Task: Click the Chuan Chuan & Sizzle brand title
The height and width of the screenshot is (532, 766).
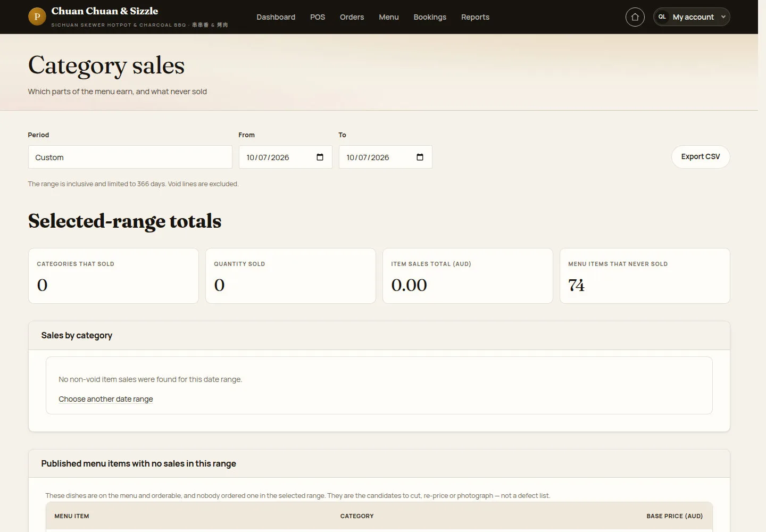Action: [105, 11]
